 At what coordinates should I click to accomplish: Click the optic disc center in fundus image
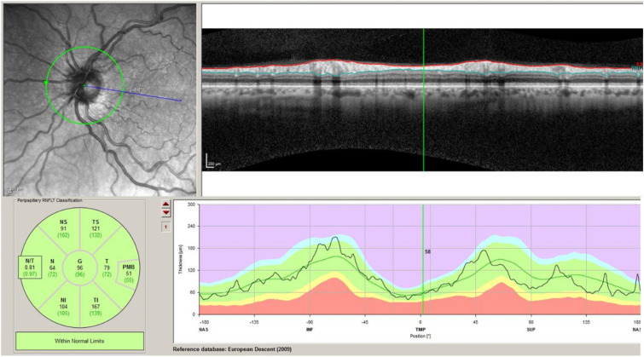point(83,85)
